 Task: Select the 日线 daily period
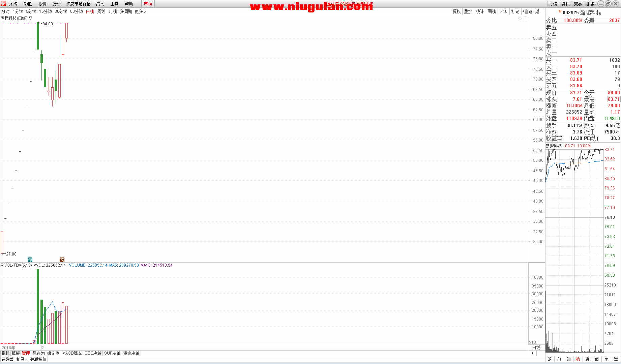click(90, 11)
